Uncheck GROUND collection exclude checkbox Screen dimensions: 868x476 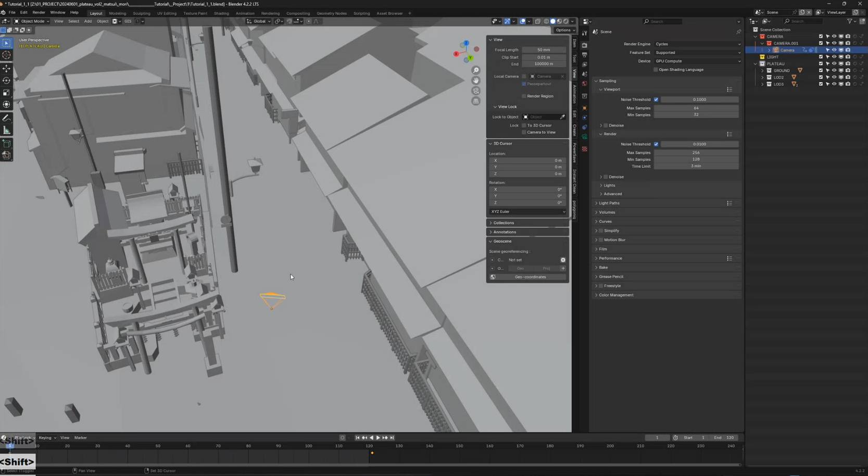pos(821,70)
